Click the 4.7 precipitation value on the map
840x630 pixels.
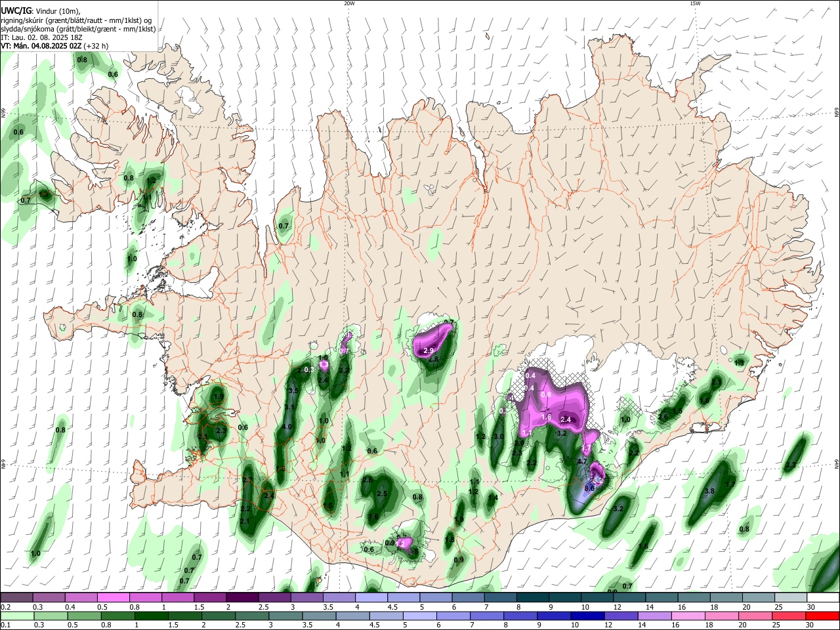581,462
